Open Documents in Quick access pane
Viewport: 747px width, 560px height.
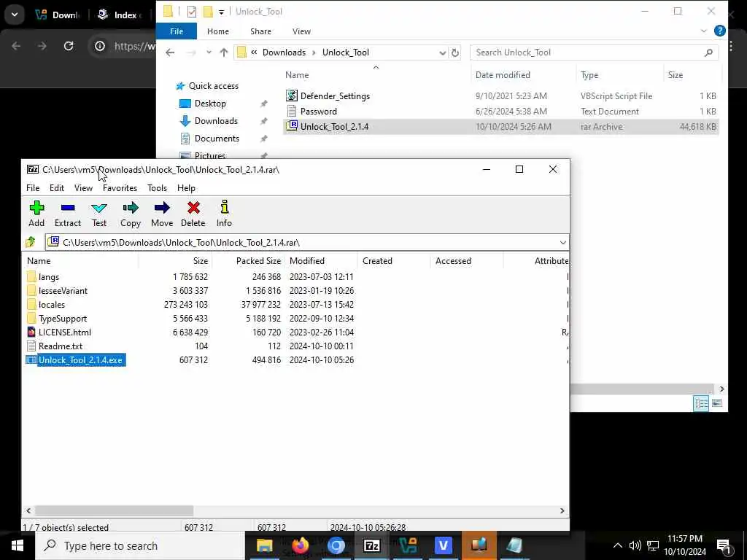pyautogui.click(x=217, y=139)
